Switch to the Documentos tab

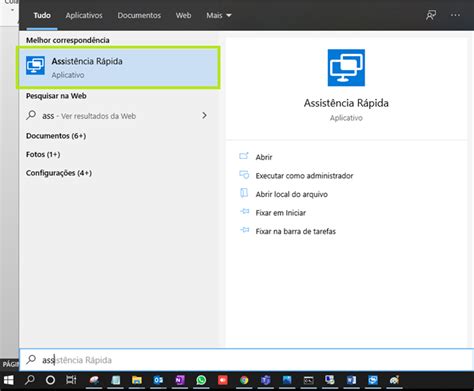click(139, 15)
